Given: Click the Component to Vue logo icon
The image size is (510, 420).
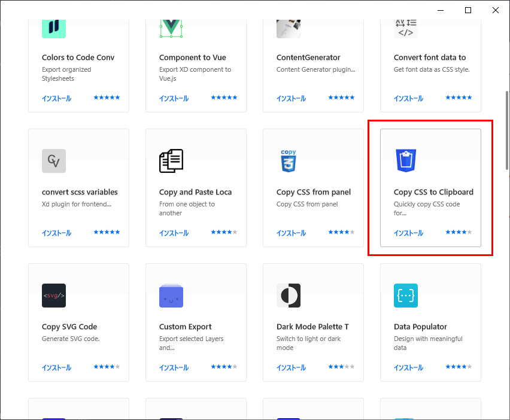Looking at the screenshot, I should click(171, 29).
